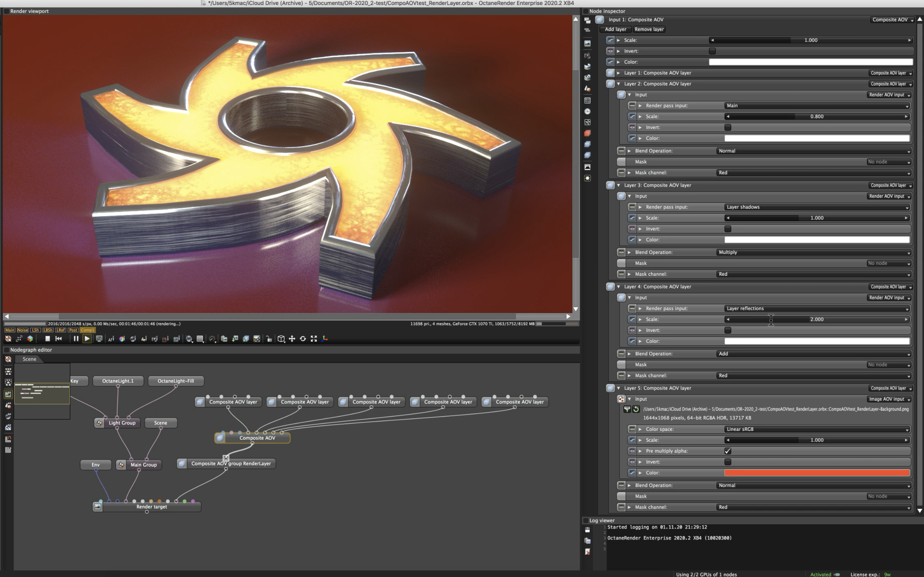The height and width of the screenshot is (577, 924).
Task: Click the viewport lock icon
Action: click(269, 339)
